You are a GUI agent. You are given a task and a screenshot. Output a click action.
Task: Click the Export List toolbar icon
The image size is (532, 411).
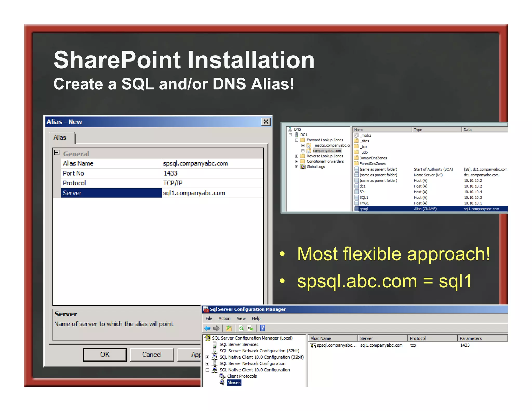250,328
